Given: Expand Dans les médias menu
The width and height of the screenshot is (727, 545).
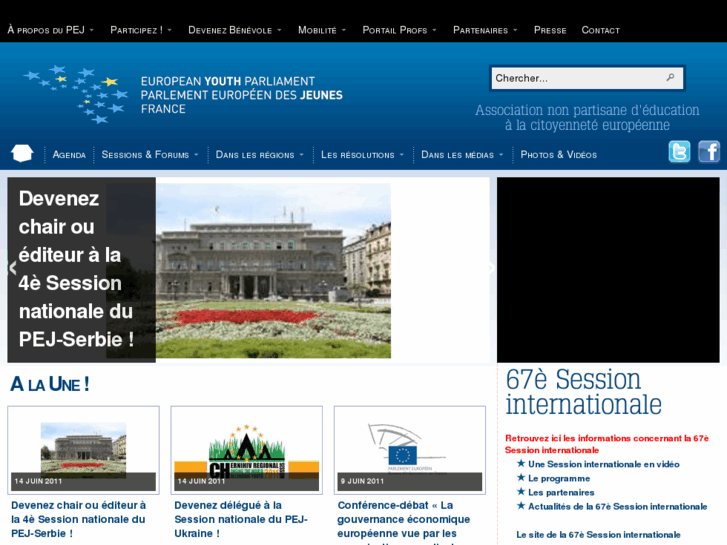Looking at the screenshot, I should 462,154.
